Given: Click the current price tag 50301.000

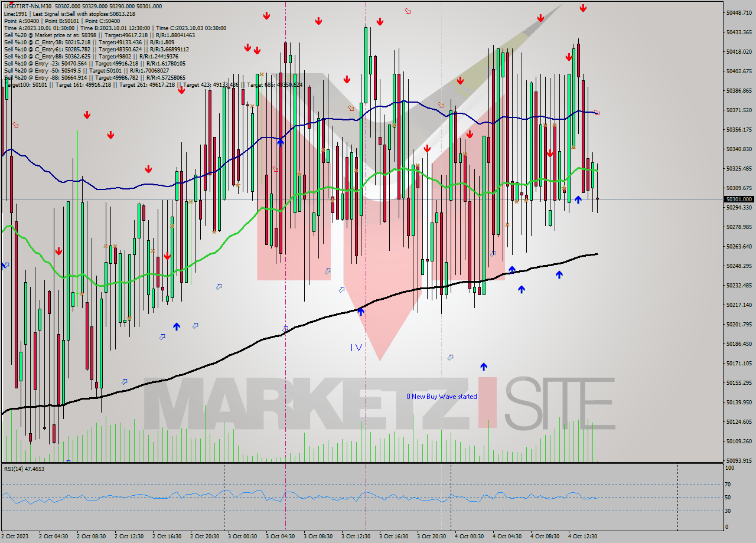Looking at the screenshot, I should coord(739,199).
